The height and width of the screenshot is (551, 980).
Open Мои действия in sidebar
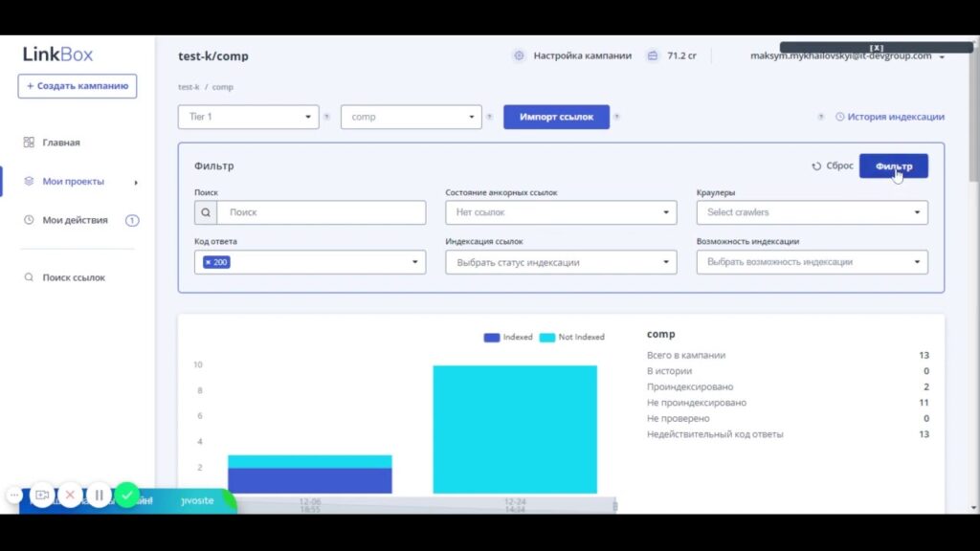[x=75, y=220]
